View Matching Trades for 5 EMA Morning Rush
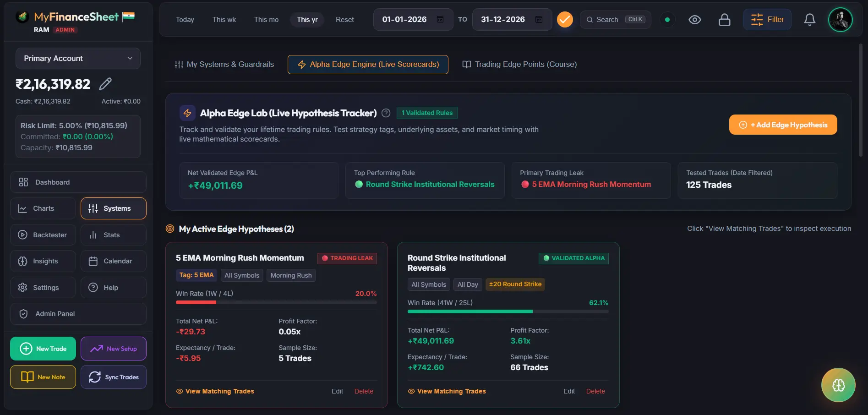The image size is (868, 415). pyautogui.click(x=215, y=391)
